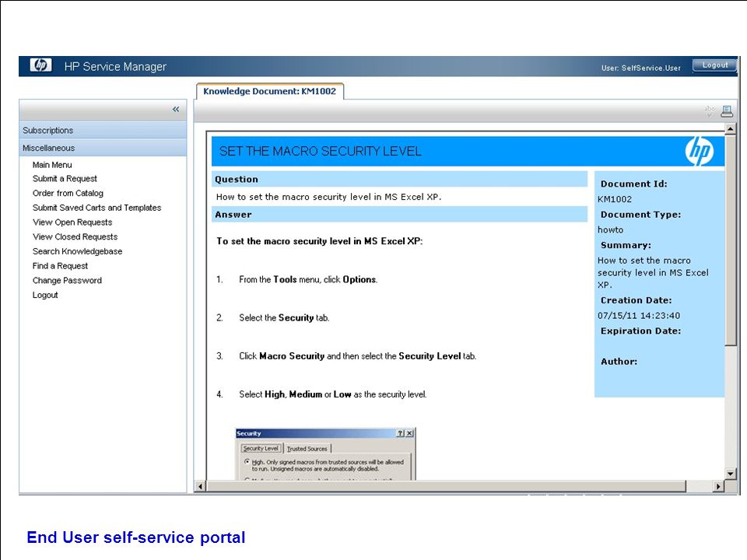Click the vertical scrollbar thumb
Image resolution: width=747 pixels, height=560 pixels.
(731, 240)
